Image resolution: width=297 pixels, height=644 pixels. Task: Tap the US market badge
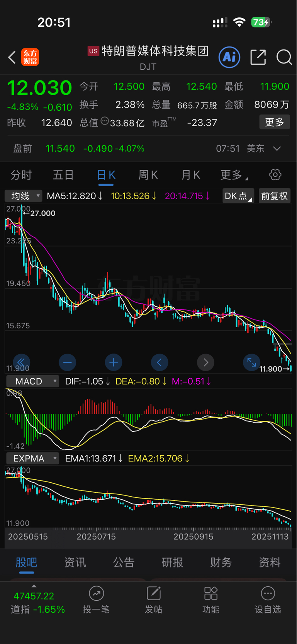[93, 51]
